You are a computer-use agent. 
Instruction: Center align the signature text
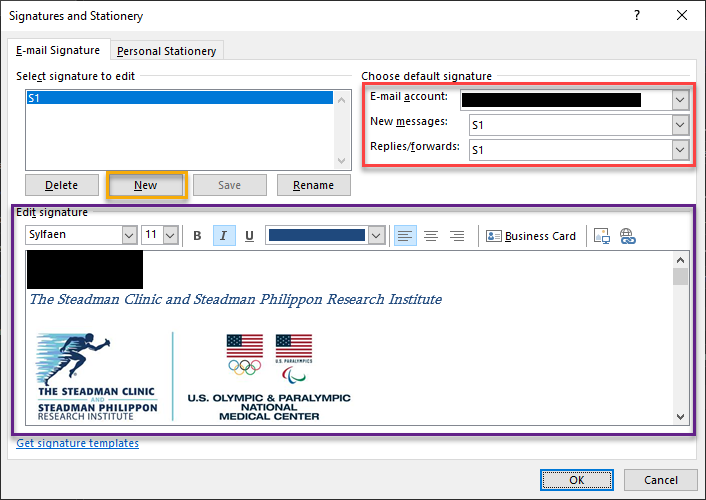coord(431,236)
